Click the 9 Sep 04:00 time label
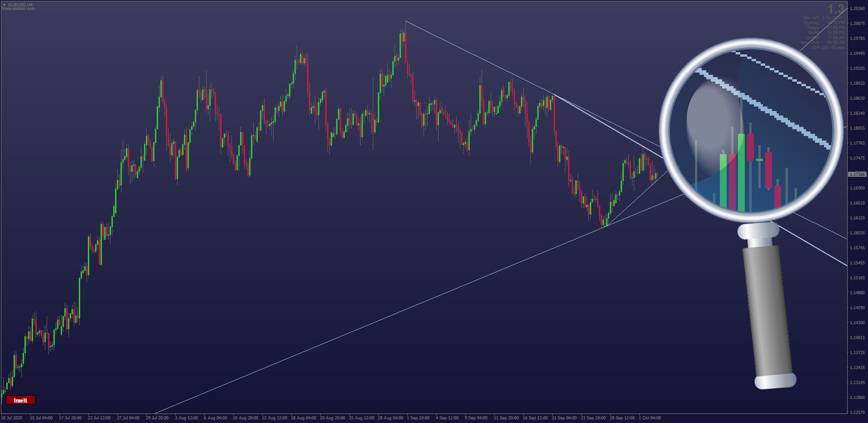Screen dimensions: 868x423 coord(476,418)
